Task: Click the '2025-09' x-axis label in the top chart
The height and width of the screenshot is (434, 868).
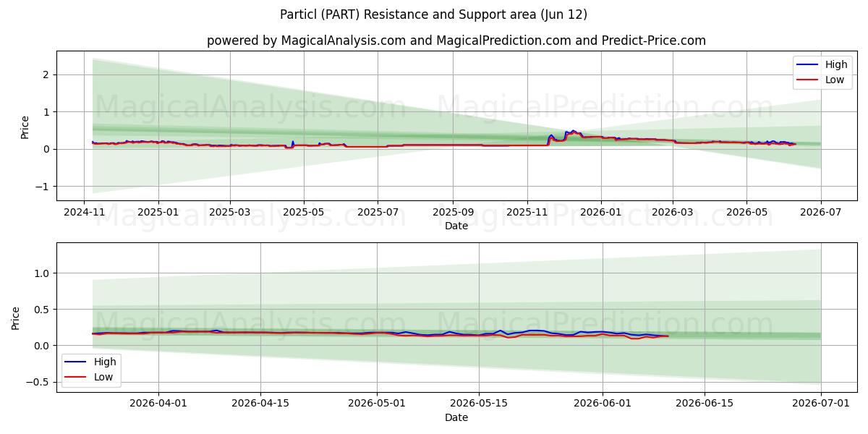Action: pos(453,212)
